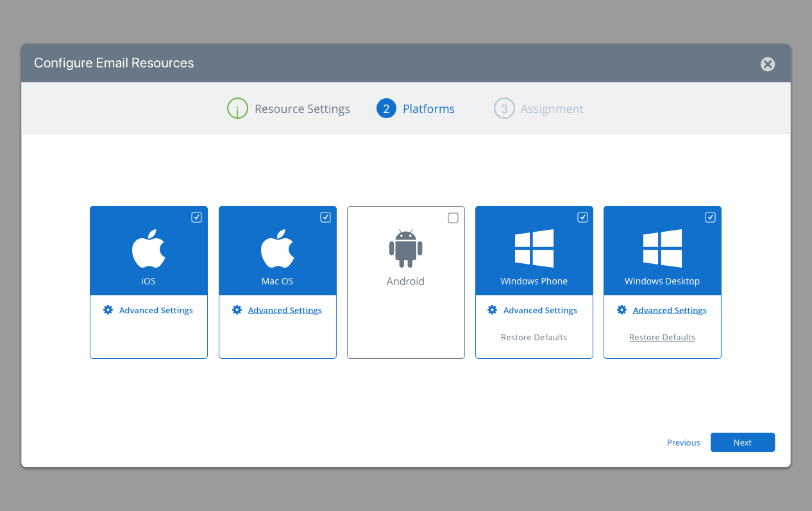This screenshot has width=812, height=511.
Task: Click the gear icon under Mac OS
Action: [x=237, y=310]
